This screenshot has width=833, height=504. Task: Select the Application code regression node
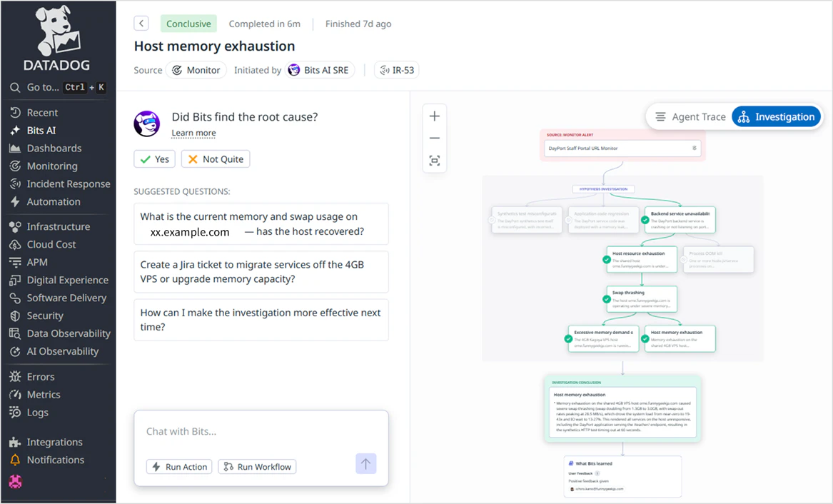click(603, 220)
